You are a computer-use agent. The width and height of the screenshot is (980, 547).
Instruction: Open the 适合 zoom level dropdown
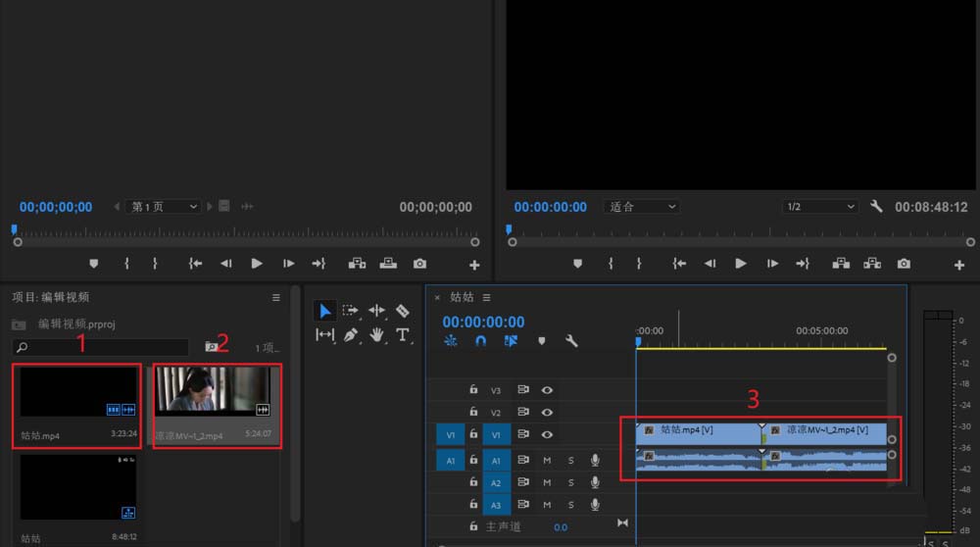coord(642,206)
